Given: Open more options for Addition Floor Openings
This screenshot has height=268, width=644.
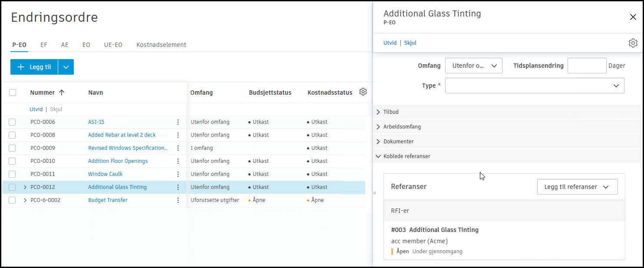Looking at the screenshot, I should (x=178, y=161).
